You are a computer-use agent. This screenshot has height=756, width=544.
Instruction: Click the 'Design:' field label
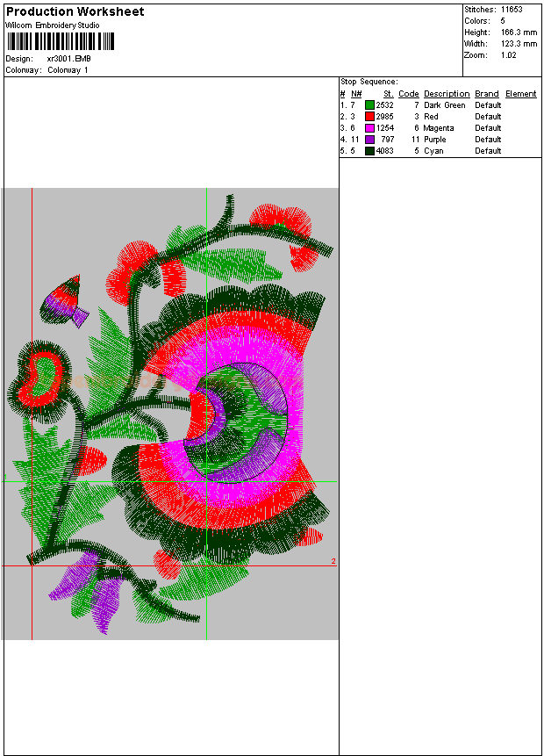[x=20, y=58]
